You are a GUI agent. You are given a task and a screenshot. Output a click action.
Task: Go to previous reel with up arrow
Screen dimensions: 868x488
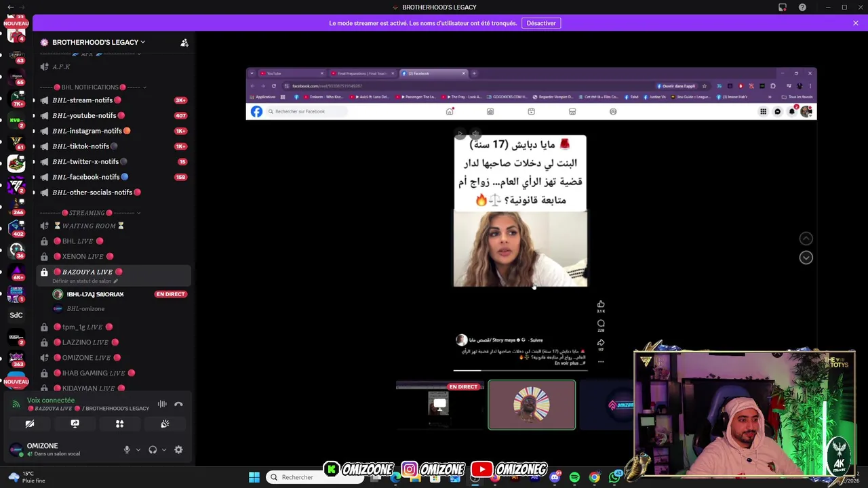(806, 239)
